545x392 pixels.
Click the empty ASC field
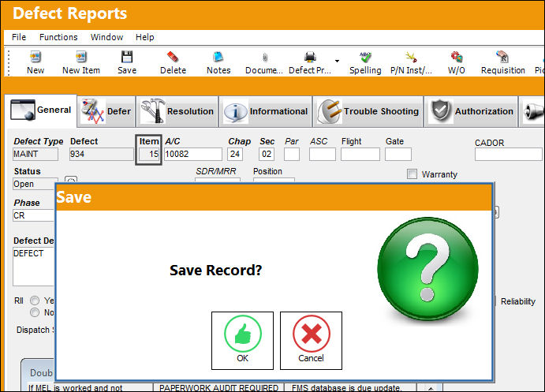pyautogui.click(x=323, y=154)
